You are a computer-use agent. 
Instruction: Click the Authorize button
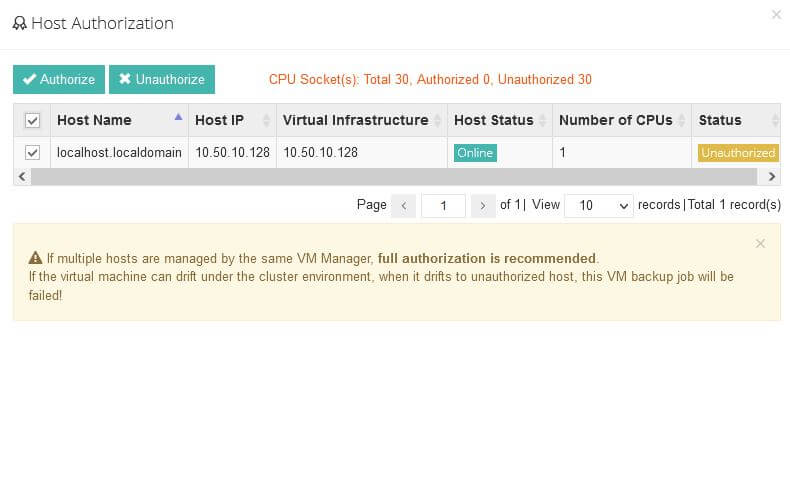tap(58, 79)
